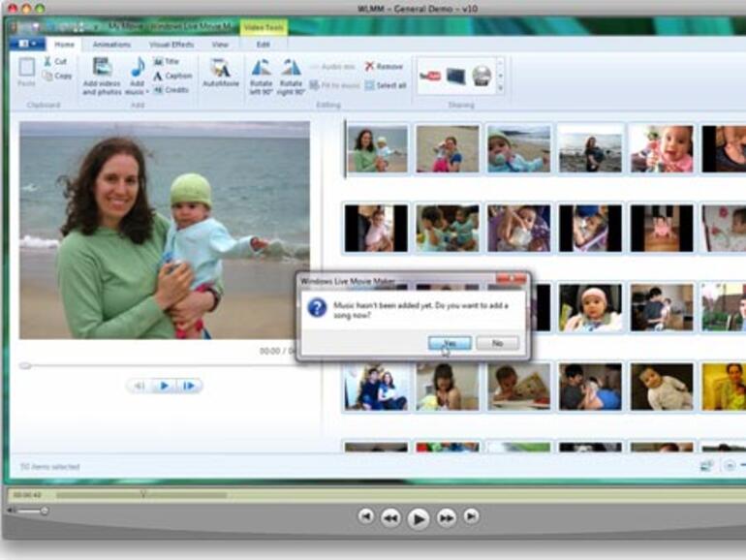Viewport: 746px width, 560px height.
Task: Click the Cut scissors icon
Action: pyautogui.click(x=47, y=61)
